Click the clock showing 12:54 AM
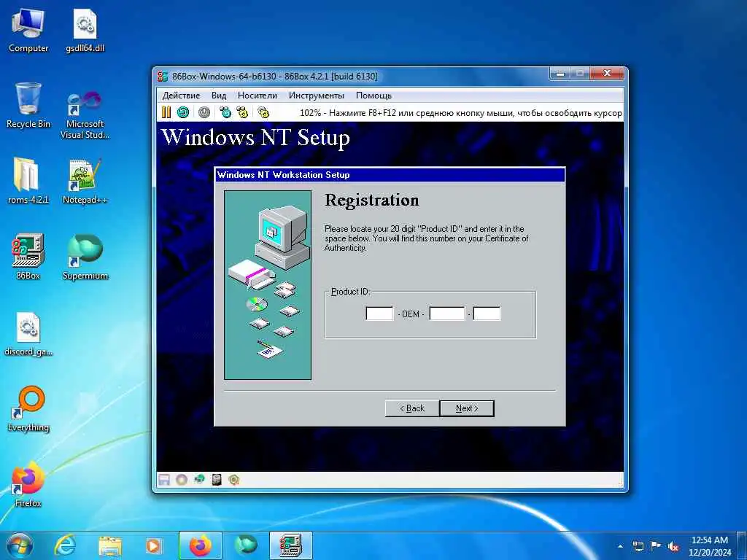 tap(709, 546)
